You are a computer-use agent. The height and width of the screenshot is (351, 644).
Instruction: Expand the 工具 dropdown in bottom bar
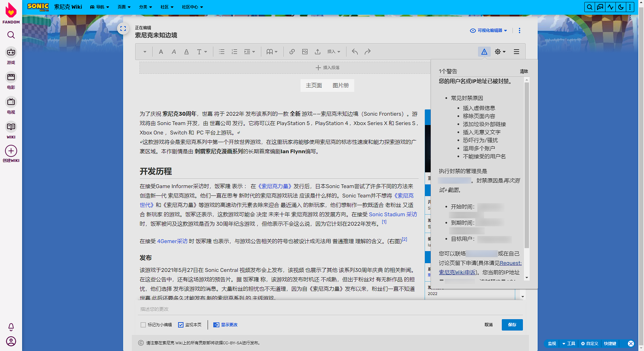click(x=569, y=344)
